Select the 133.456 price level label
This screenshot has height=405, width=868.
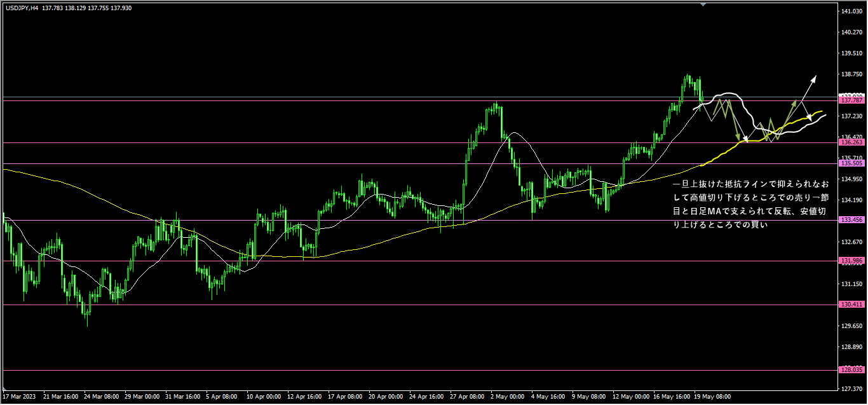tap(851, 220)
